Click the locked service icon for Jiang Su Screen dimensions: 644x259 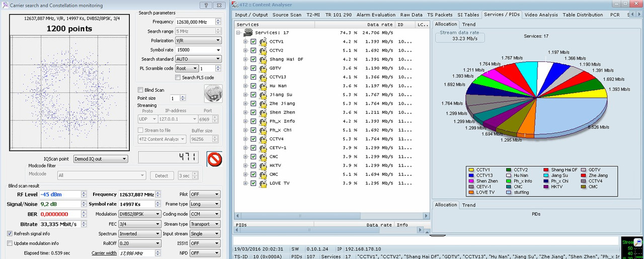[x=263, y=95]
